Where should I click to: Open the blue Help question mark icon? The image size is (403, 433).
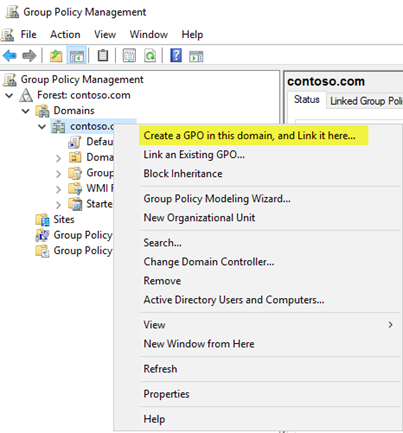[x=176, y=55]
